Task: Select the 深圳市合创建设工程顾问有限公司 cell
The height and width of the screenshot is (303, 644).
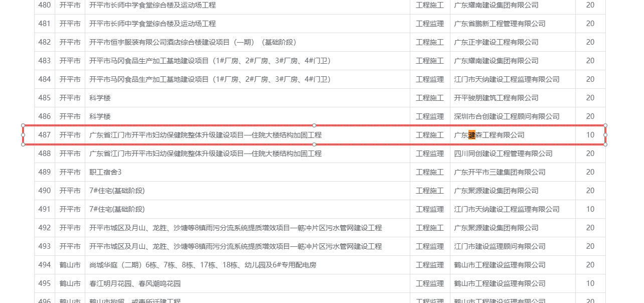Action: pos(507,116)
